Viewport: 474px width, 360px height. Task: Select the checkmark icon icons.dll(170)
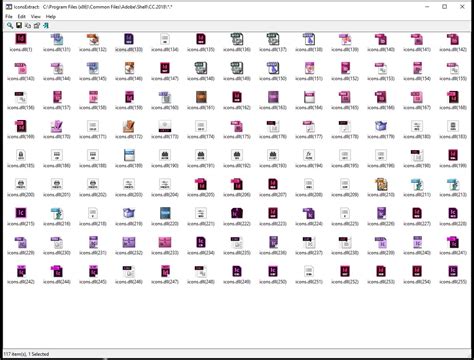point(57,126)
